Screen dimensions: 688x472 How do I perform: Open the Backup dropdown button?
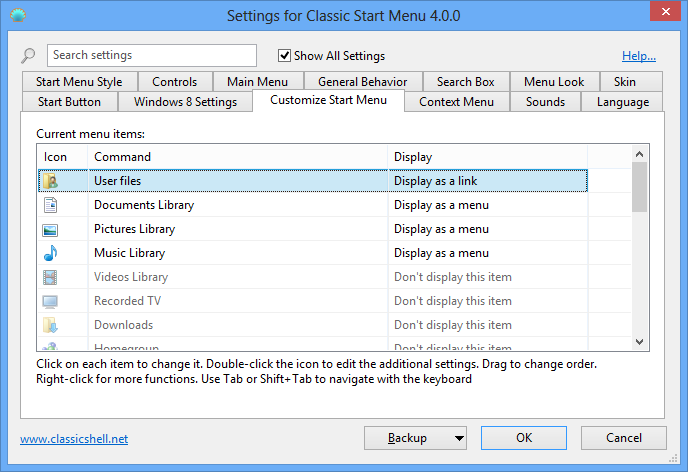click(415, 438)
